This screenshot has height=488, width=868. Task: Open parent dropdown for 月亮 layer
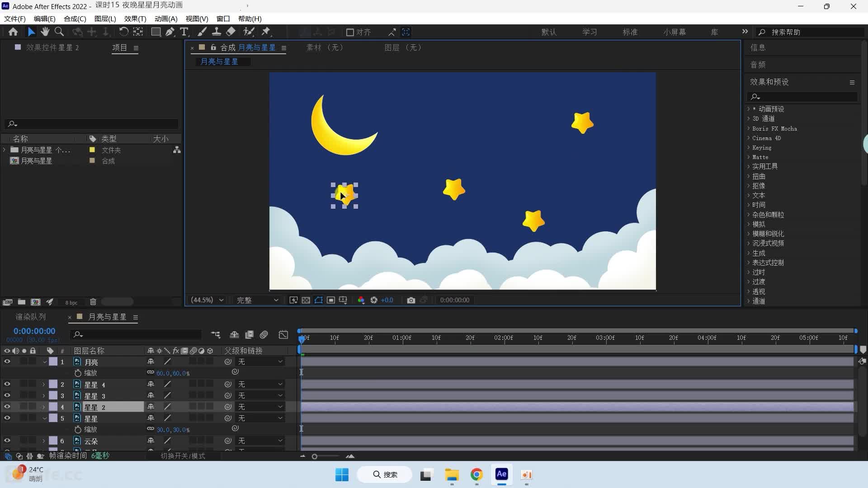(x=260, y=361)
